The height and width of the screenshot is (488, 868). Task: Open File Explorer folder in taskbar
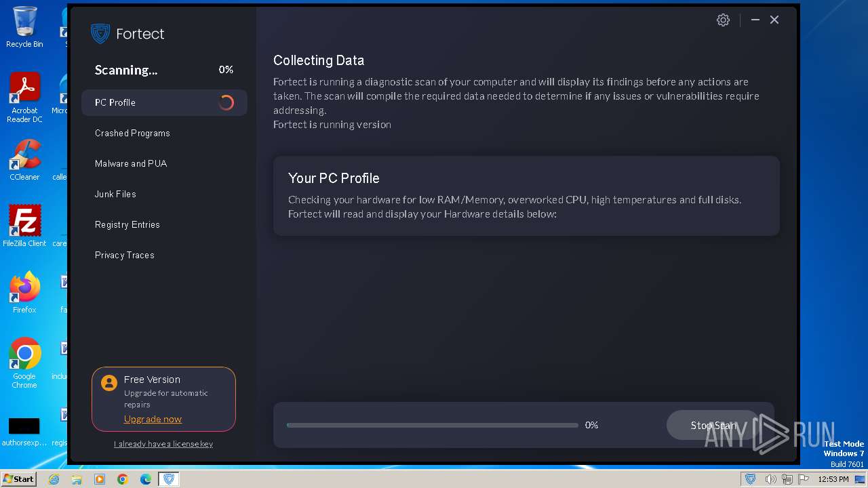77,479
